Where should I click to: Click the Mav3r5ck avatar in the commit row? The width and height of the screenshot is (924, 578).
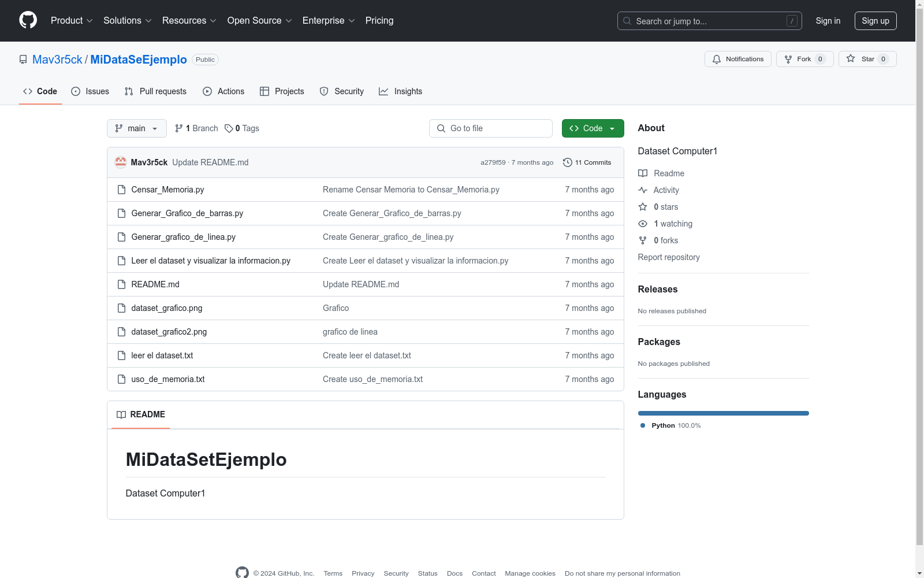(121, 162)
